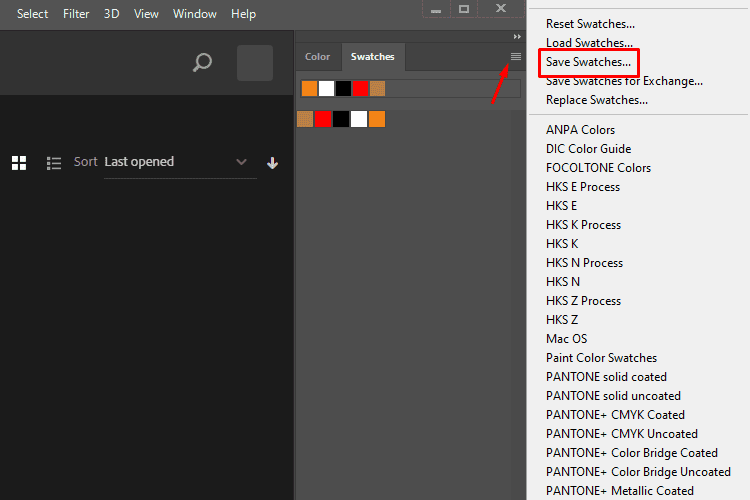Pick red swatch in recent colors row
750x500 pixels.
point(360,89)
